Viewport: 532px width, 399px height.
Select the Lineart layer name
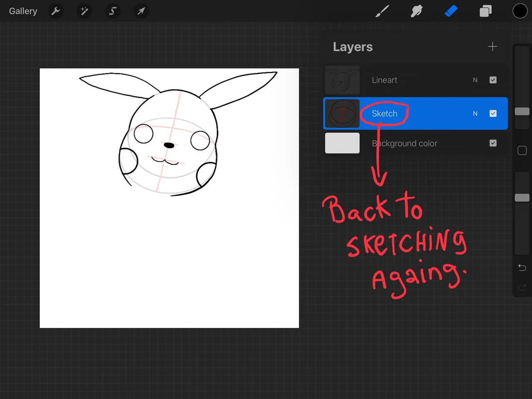(x=384, y=80)
